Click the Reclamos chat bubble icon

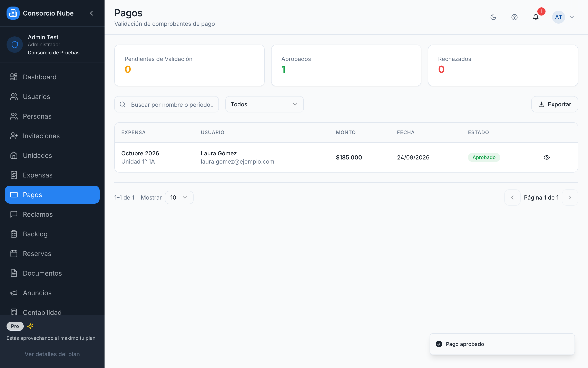pyautogui.click(x=14, y=214)
